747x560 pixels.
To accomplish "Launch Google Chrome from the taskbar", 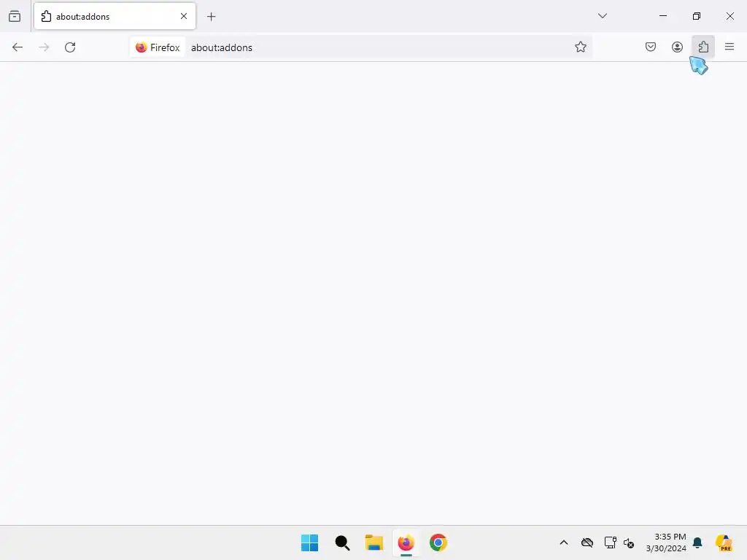I will pos(438,542).
